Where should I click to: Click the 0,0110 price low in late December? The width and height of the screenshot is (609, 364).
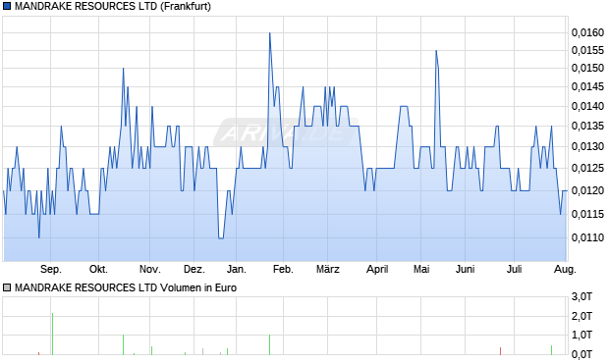(x=221, y=237)
